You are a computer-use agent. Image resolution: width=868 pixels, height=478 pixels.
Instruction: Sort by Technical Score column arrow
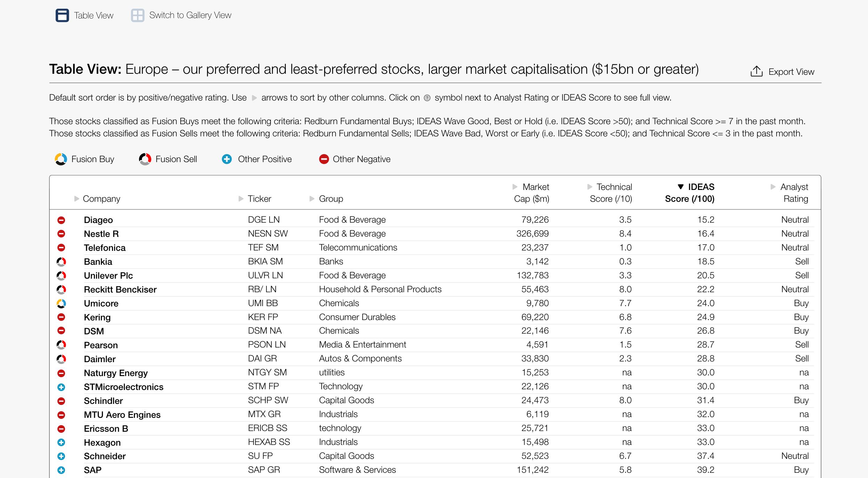[x=590, y=187]
